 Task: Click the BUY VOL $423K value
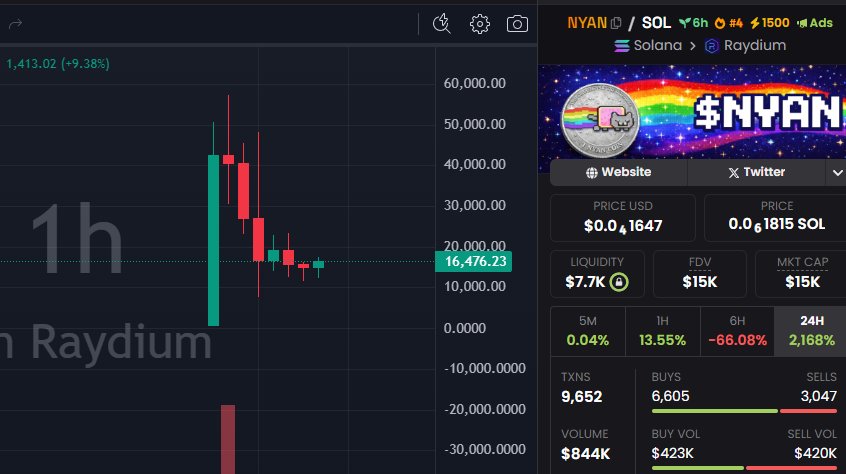click(x=672, y=454)
